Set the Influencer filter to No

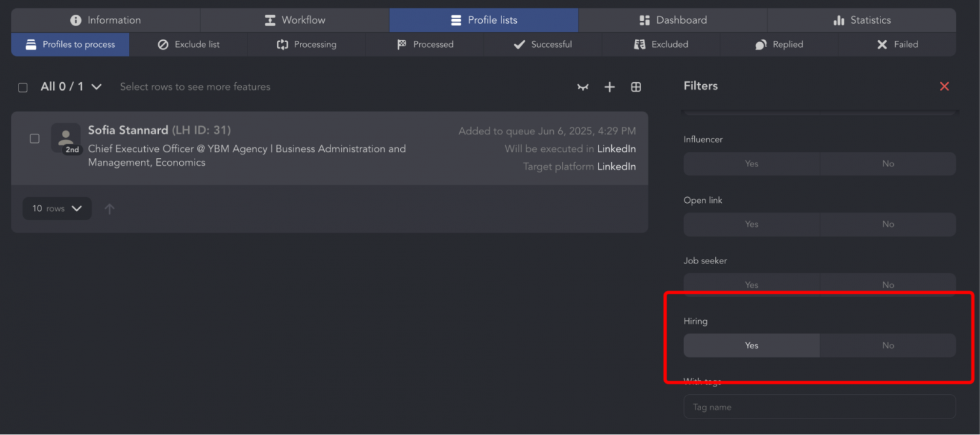tap(887, 164)
